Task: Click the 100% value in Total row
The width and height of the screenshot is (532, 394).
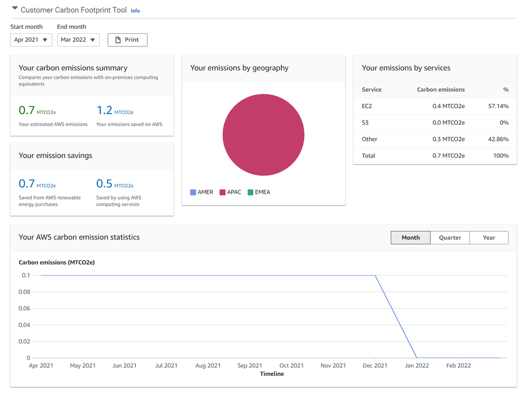Action: (501, 156)
